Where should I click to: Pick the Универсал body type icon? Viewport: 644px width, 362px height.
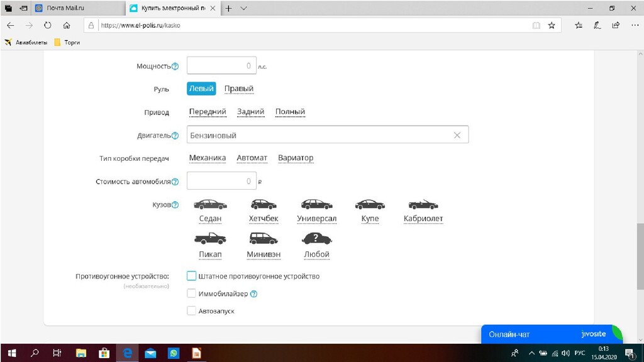click(317, 204)
